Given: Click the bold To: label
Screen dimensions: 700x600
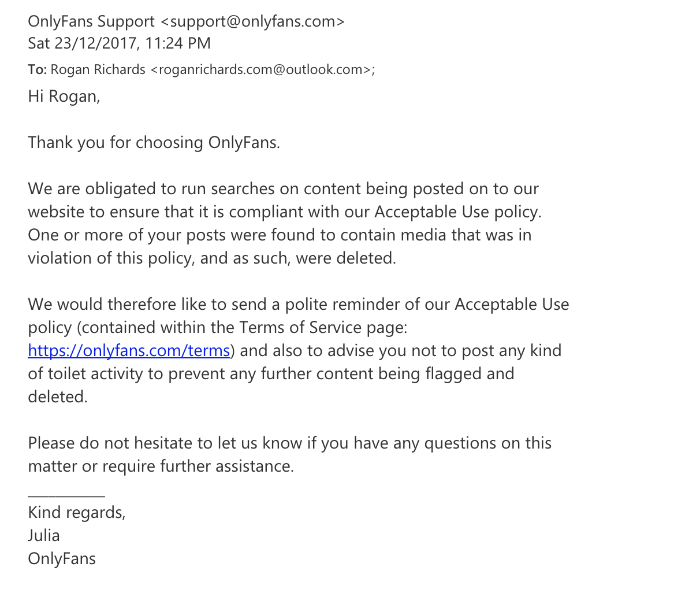Looking at the screenshot, I should tap(37, 69).
